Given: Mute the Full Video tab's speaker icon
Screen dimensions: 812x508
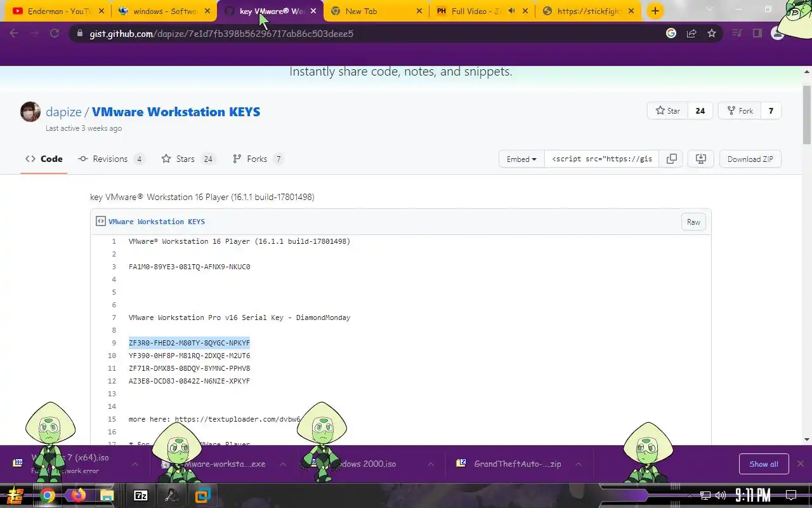Looking at the screenshot, I should click(512, 11).
